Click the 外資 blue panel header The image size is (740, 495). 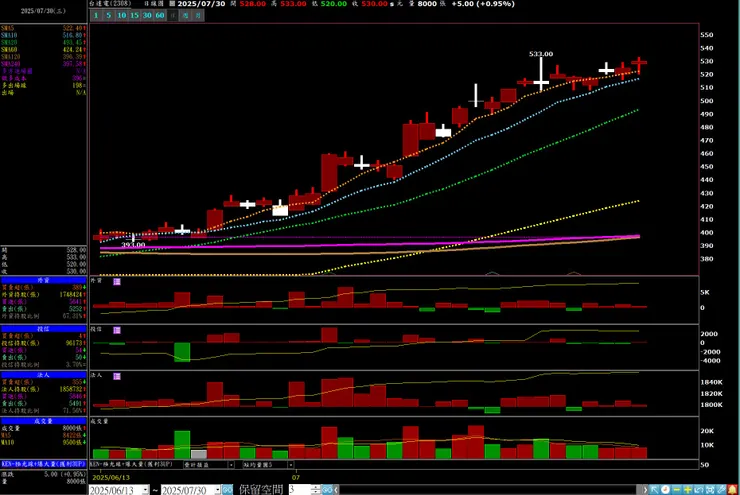(x=43, y=280)
